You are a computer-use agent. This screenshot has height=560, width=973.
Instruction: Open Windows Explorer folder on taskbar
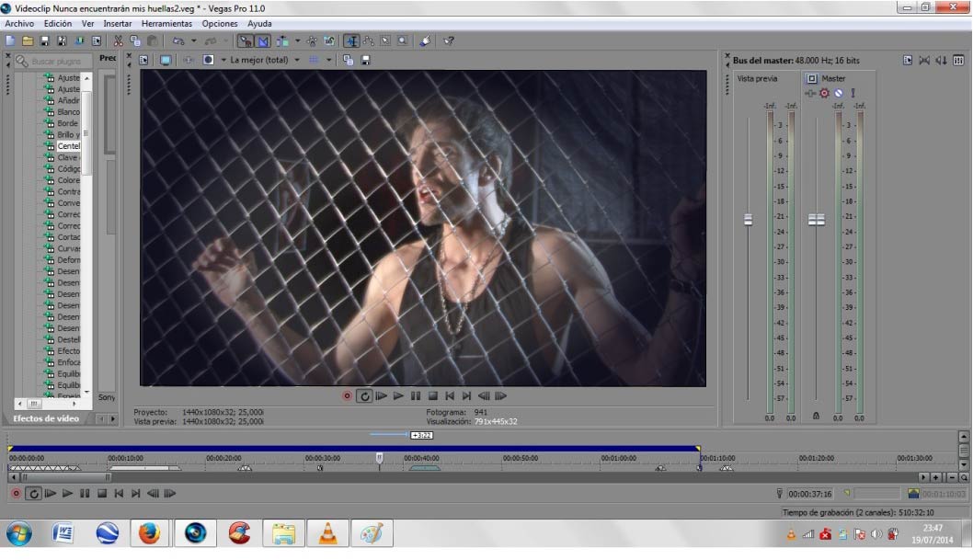[283, 533]
